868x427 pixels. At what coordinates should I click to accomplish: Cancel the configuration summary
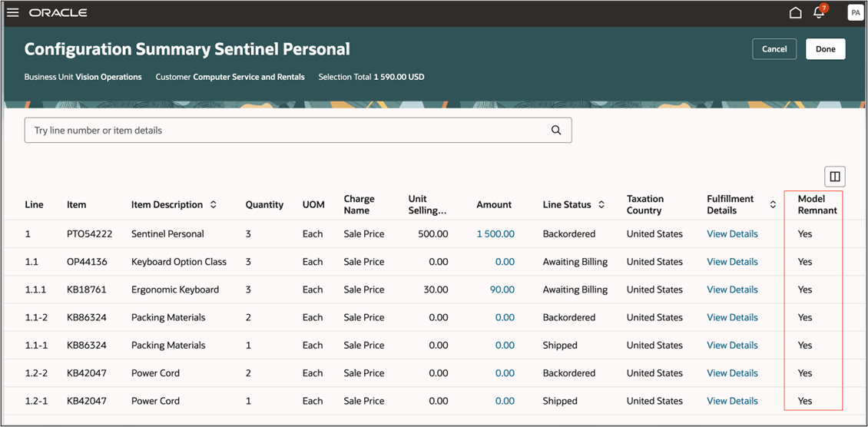(x=774, y=49)
